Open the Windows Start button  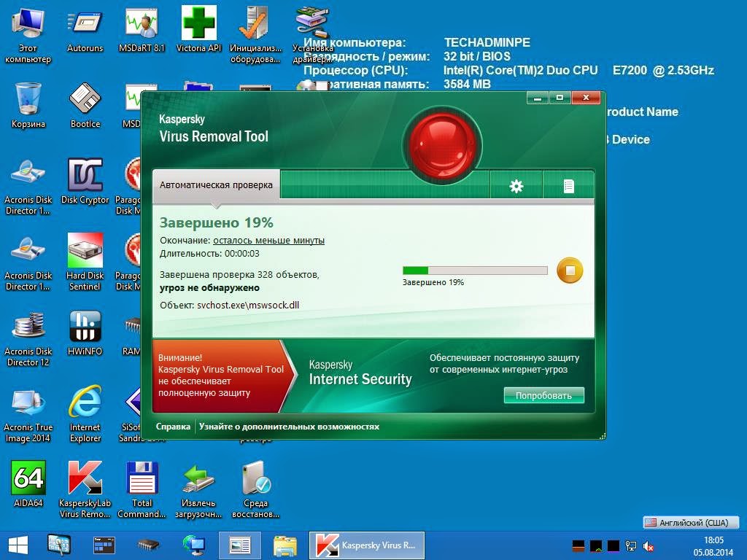18,545
